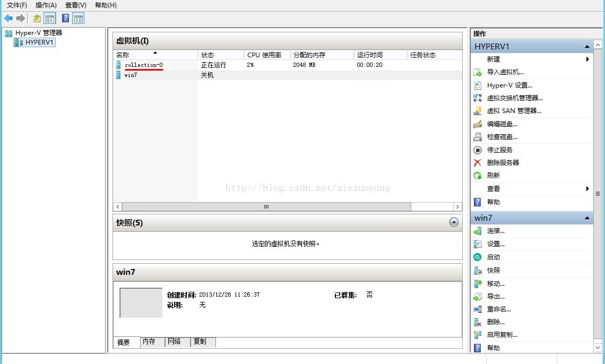
Task: Click the 2048 MB memory cell
Action: tap(304, 65)
